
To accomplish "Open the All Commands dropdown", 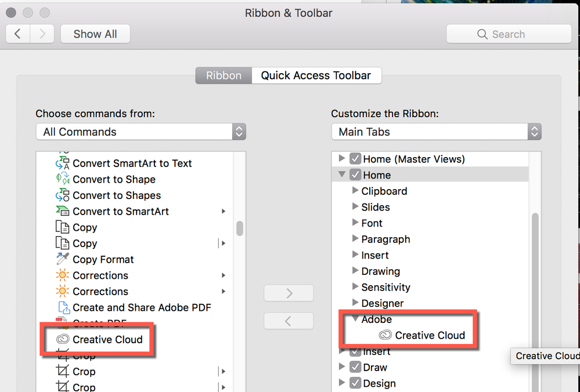I will (141, 132).
